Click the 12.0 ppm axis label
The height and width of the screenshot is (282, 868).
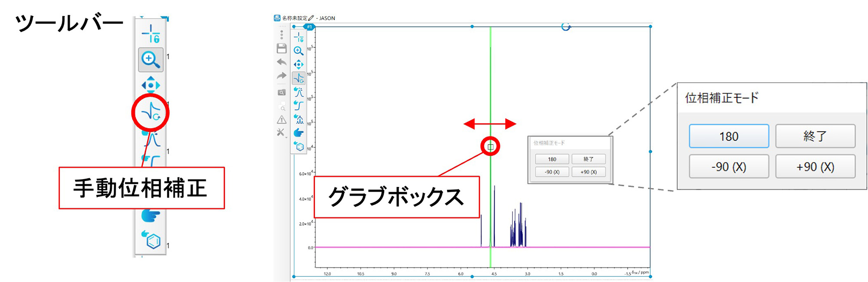(x=327, y=274)
